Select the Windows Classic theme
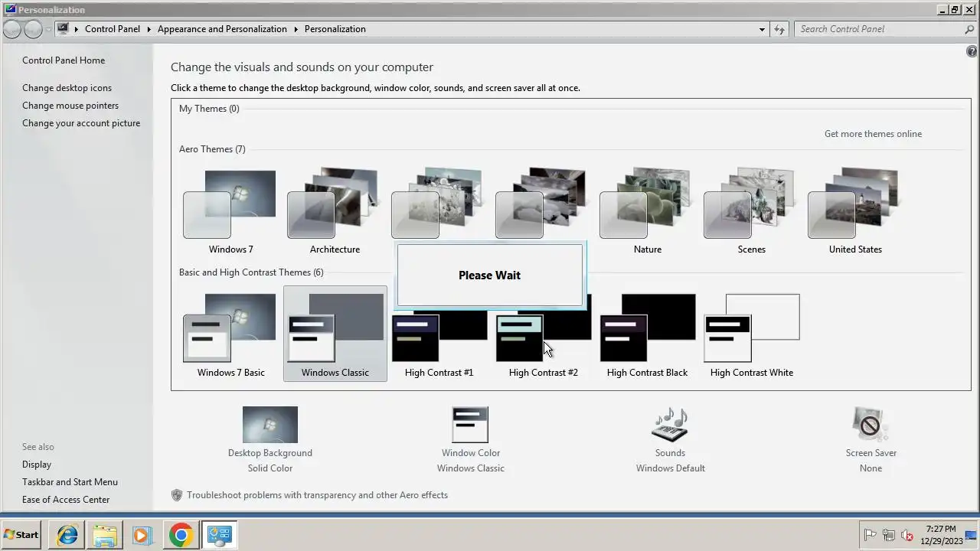Viewport: 980px width, 551px height. pyautogui.click(x=335, y=334)
